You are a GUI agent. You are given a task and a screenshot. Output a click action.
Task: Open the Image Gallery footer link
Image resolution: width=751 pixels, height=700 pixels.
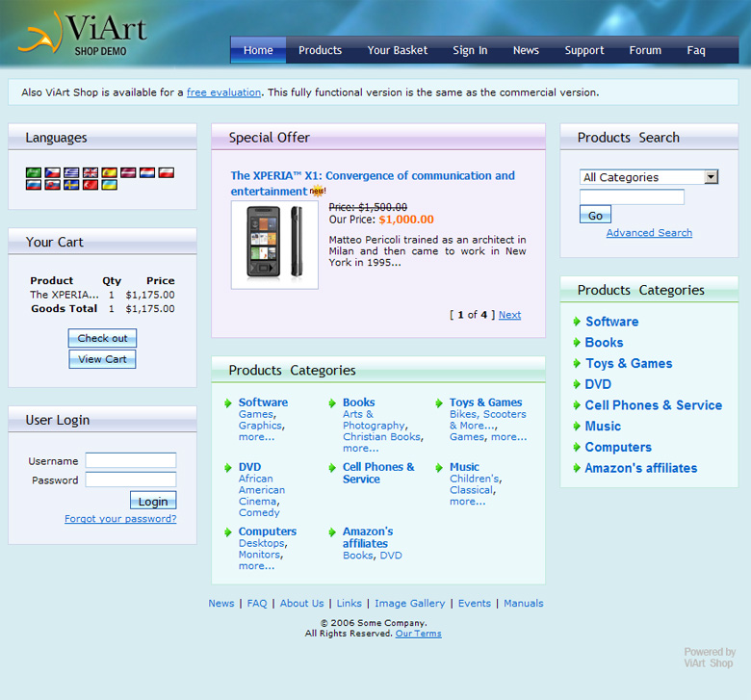tap(410, 603)
